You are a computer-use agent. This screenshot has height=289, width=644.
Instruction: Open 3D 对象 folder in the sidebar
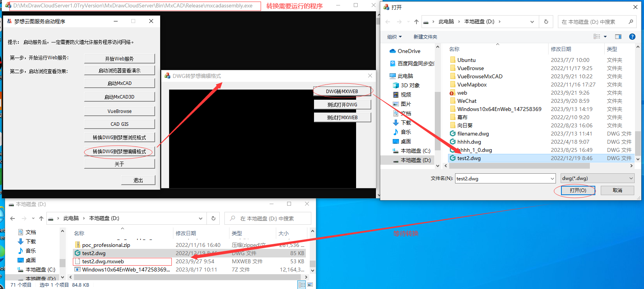(410, 85)
